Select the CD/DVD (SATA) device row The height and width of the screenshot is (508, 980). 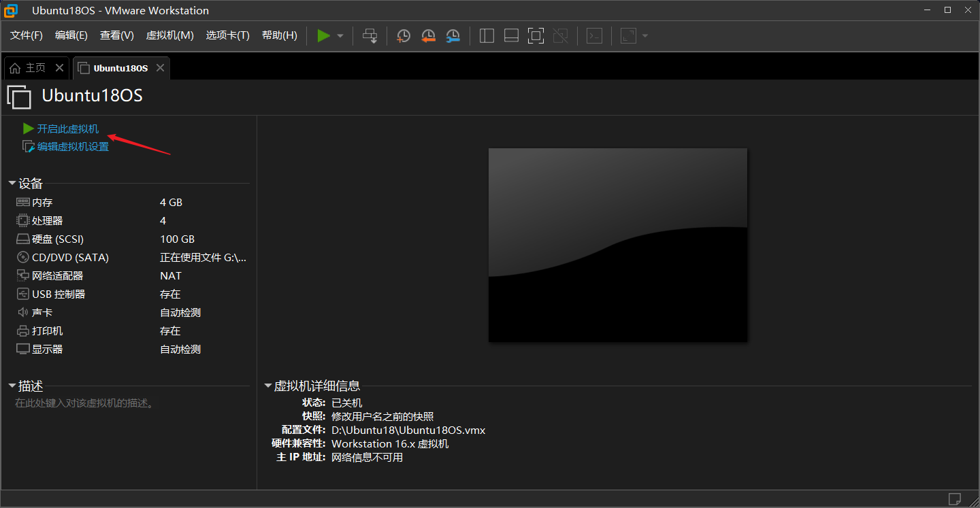coord(131,258)
